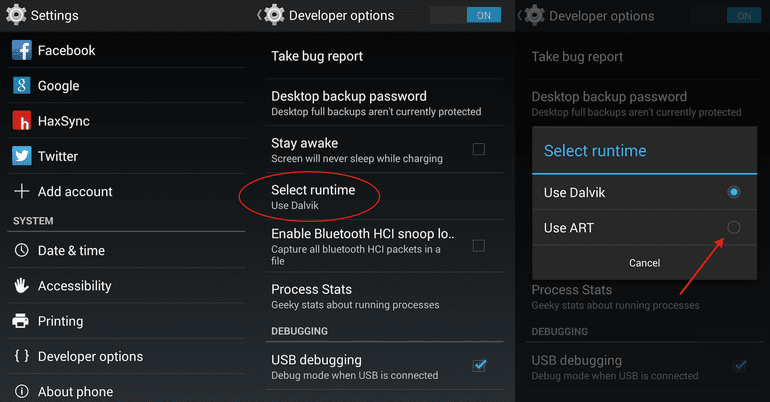Tap the Printing printer icon
The width and height of the screenshot is (770, 402).
pyautogui.click(x=21, y=321)
